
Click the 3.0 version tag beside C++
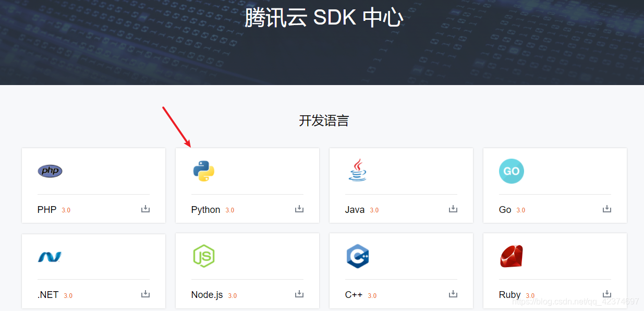click(372, 296)
